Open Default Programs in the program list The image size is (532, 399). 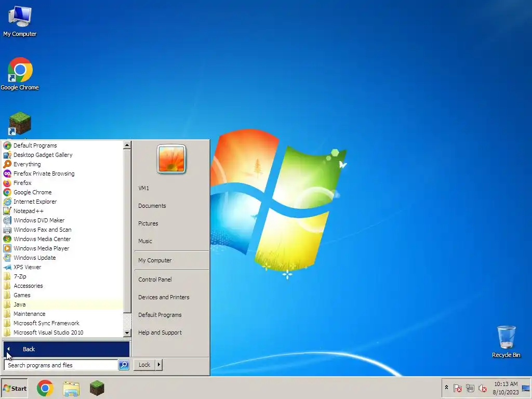pyautogui.click(x=63, y=145)
